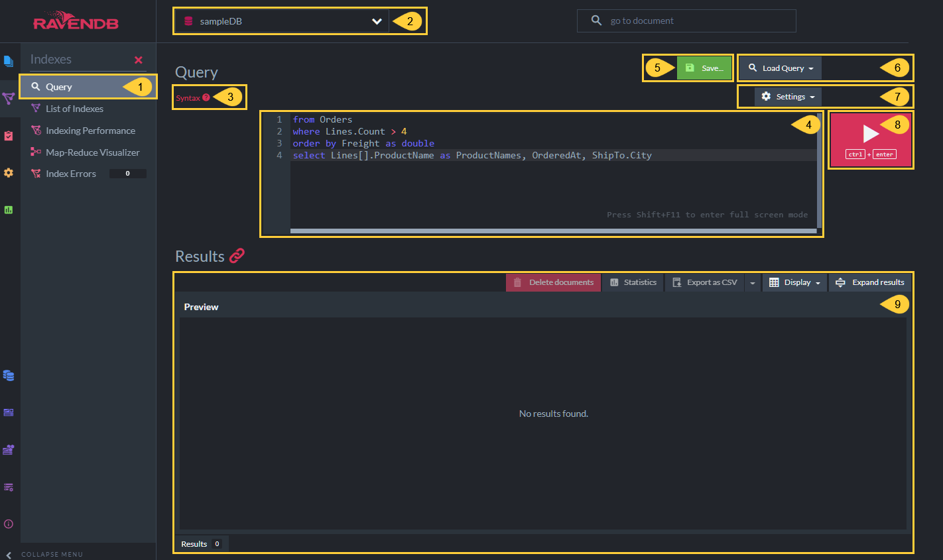The height and width of the screenshot is (560, 943).
Task: Open the Settings gear icon in sidebar
Action: [x=9, y=173]
